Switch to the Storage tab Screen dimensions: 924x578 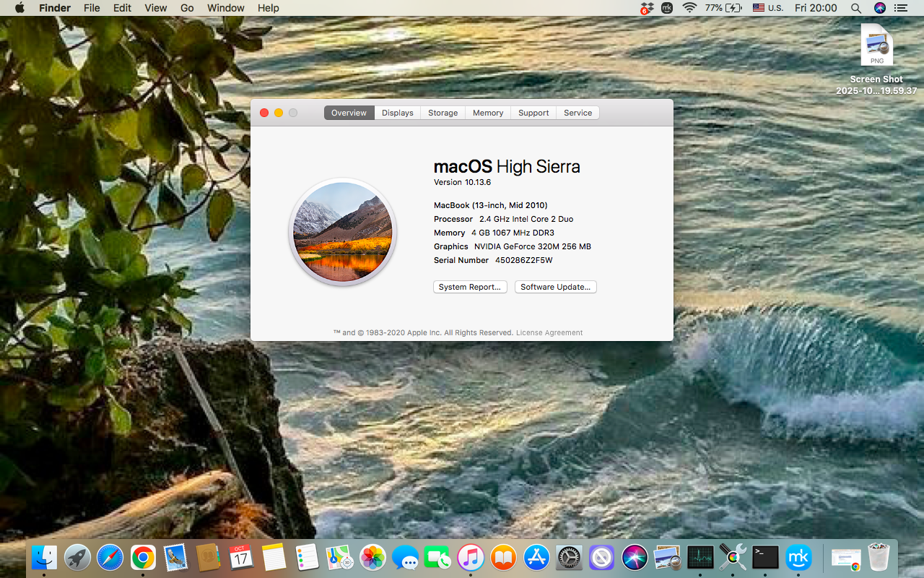(x=443, y=113)
